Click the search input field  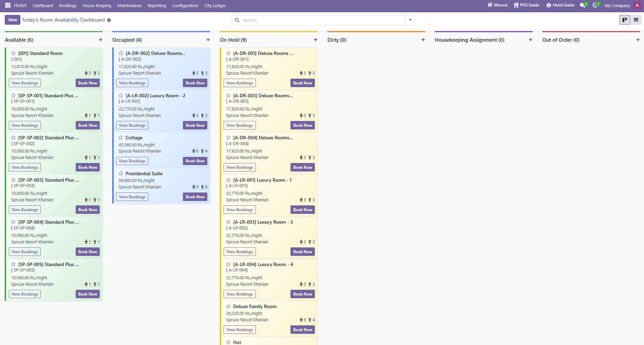pos(323,20)
